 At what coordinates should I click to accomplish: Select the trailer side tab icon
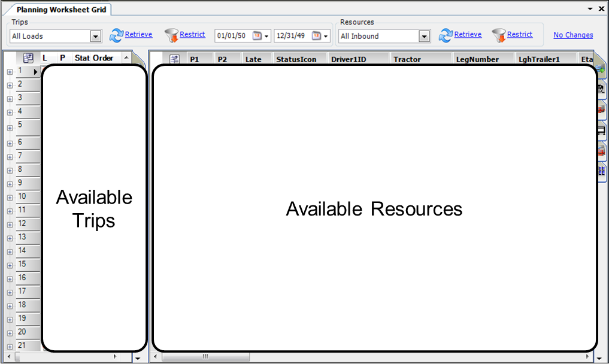[601, 130]
